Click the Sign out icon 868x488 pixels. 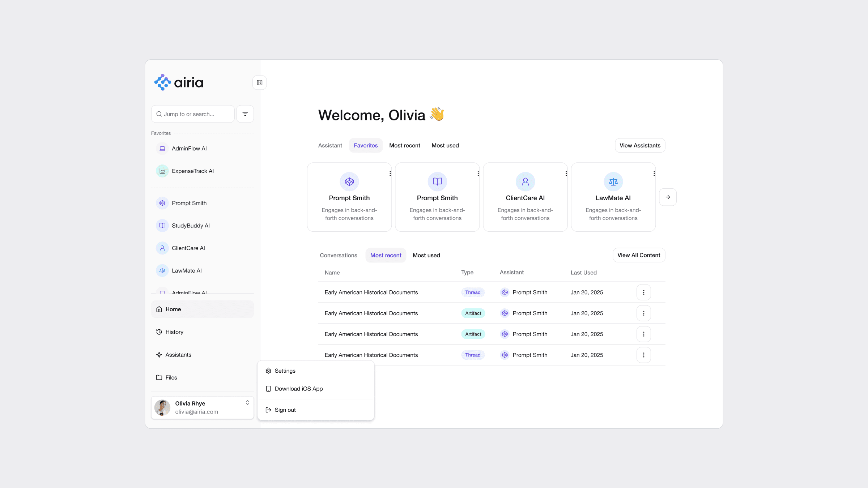(x=268, y=410)
